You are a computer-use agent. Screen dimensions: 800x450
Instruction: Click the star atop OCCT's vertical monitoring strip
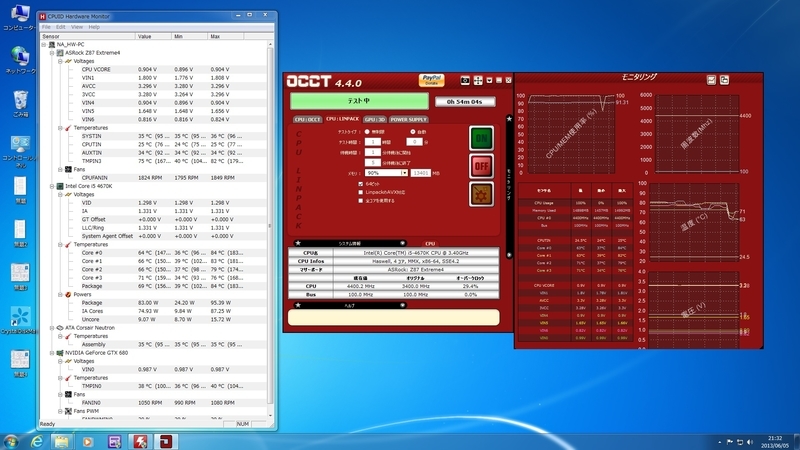(509, 118)
